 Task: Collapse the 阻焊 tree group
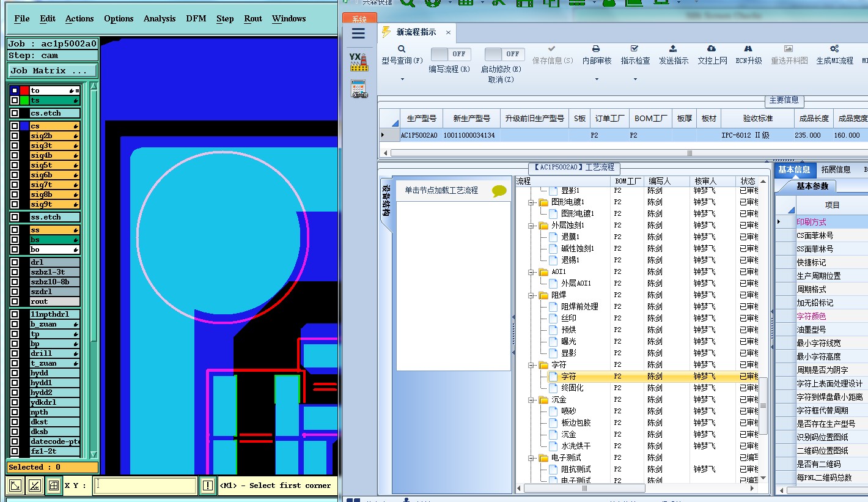click(532, 295)
